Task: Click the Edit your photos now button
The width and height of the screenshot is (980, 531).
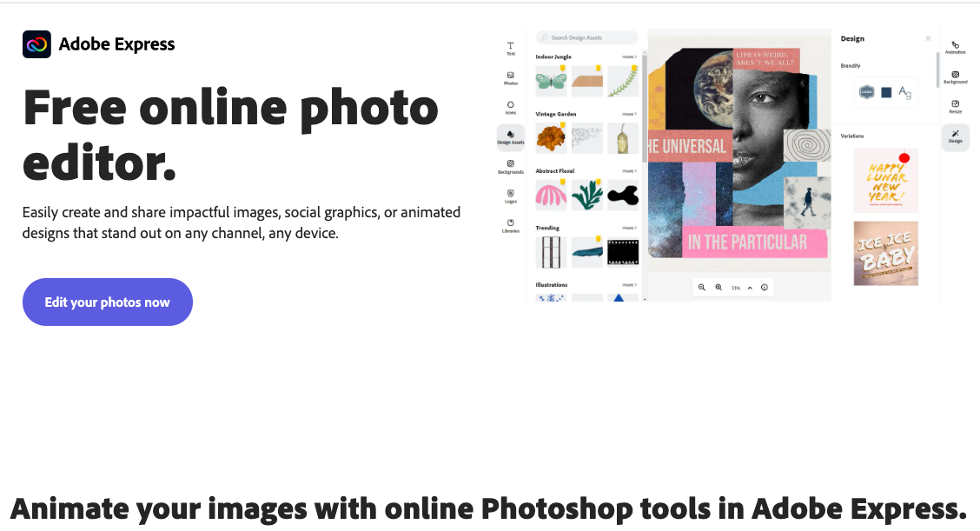Action: coord(107,302)
